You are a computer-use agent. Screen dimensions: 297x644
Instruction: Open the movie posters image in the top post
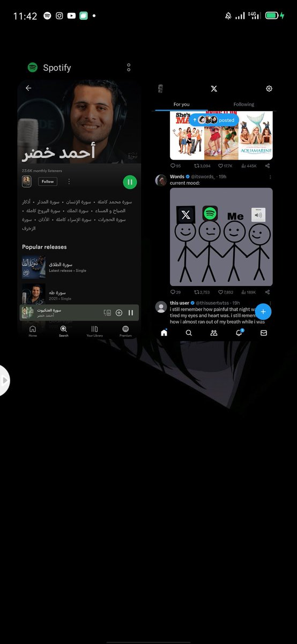(x=221, y=135)
